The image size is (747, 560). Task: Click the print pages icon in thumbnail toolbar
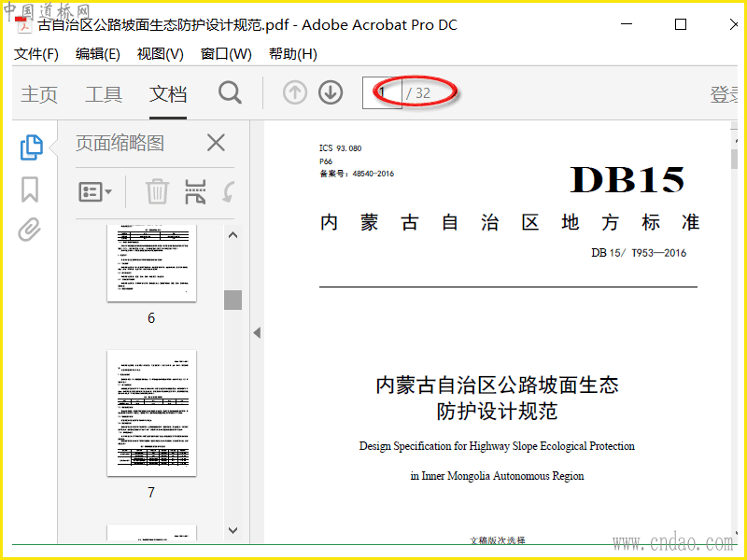coord(195,192)
